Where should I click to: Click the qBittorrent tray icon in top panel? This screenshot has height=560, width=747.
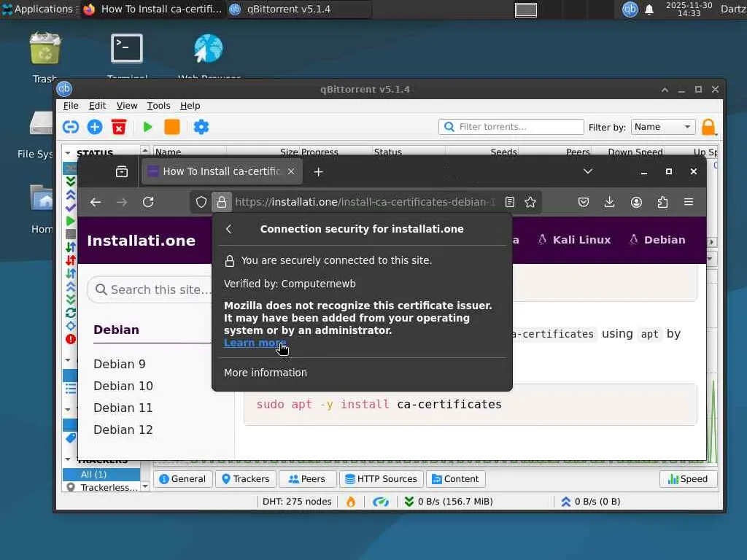(630, 9)
